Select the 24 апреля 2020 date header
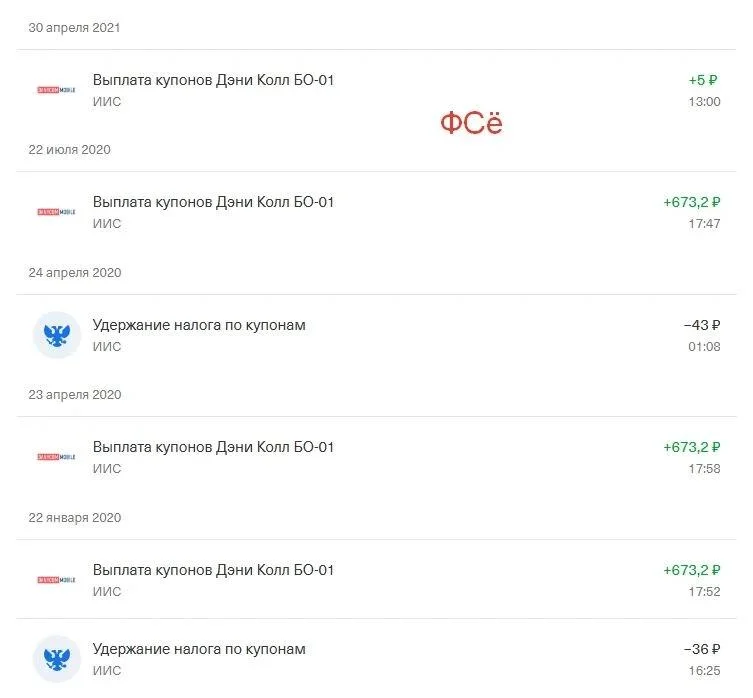753x698 pixels. (x=74, y=273)
